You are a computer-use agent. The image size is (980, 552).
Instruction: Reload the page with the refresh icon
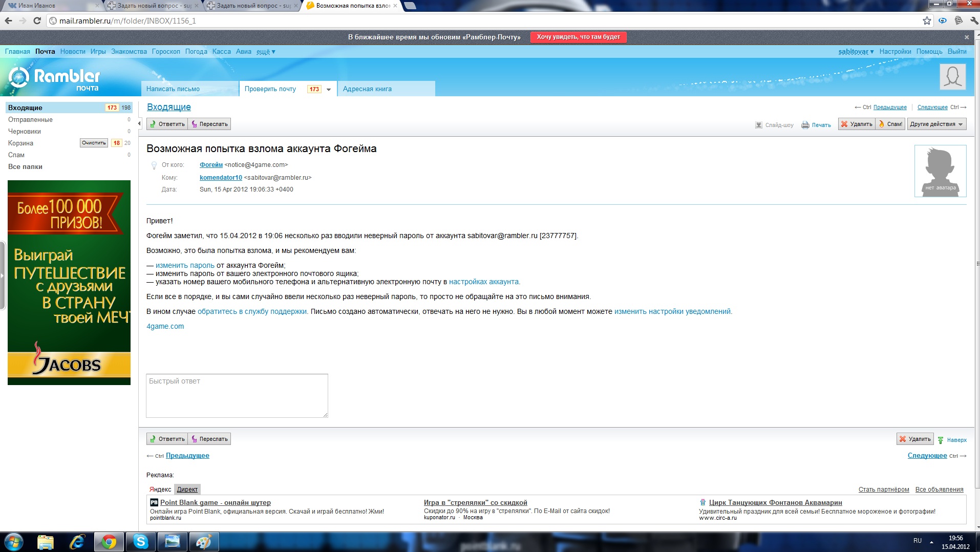(x=37, y=21)
